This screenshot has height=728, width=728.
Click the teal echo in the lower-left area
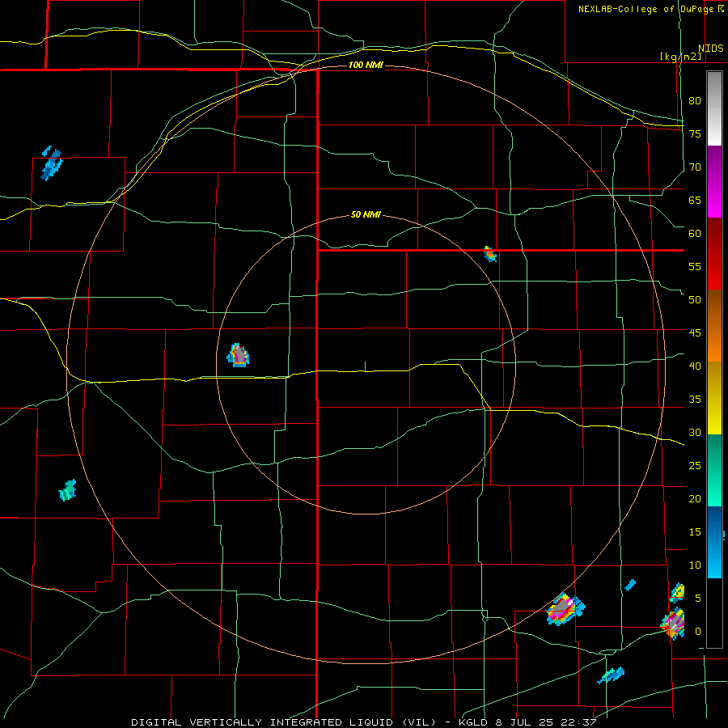point(68,490)
